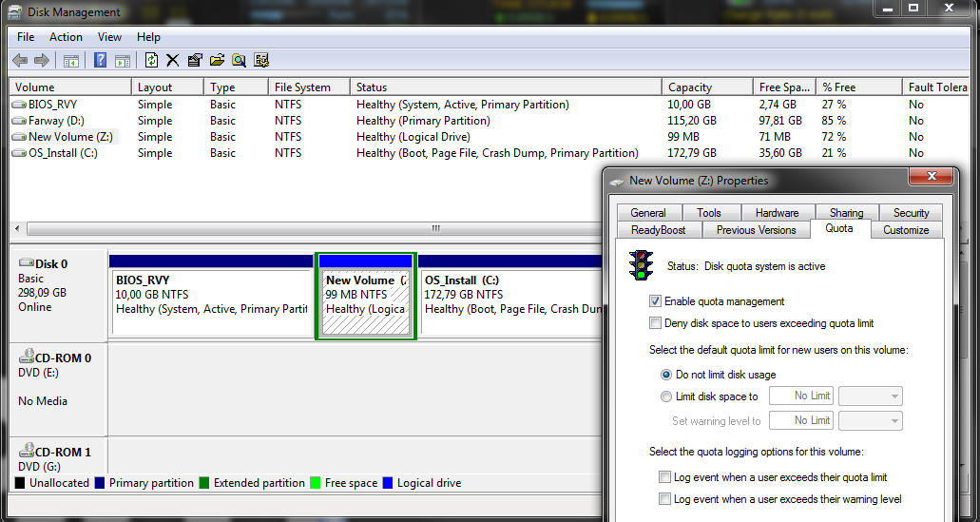Click the Refresh toolbar icon
Image resolution: width=980 pixels, height=522 pixels.
[151, 60]
